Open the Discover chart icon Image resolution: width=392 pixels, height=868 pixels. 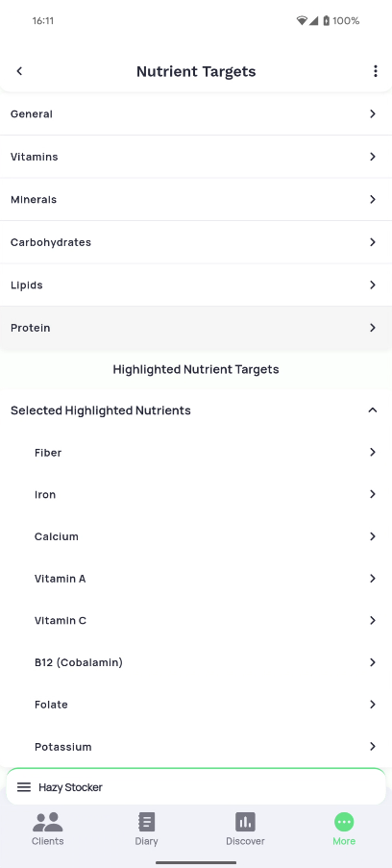(245, 822)
